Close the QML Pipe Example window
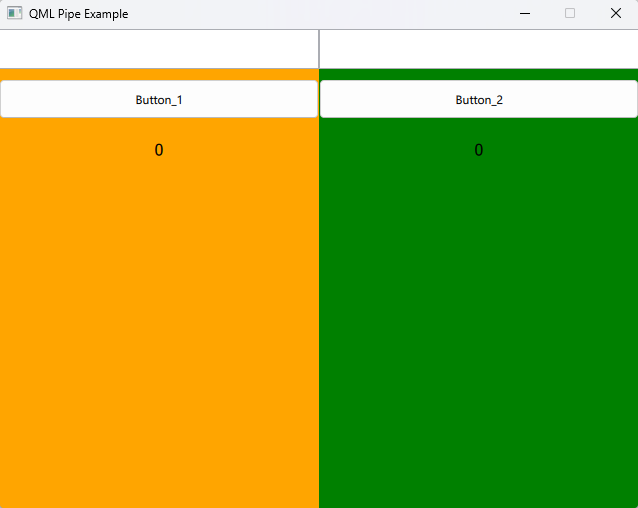Image resolution: width=638 pixels, height=508 pixels. 616,13
